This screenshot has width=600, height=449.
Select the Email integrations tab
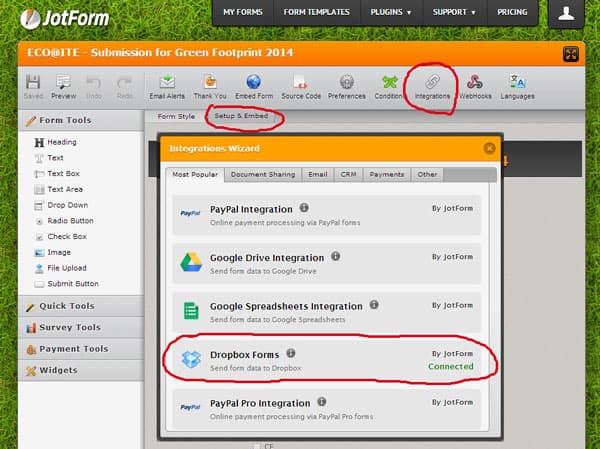(x=318, y=175)
